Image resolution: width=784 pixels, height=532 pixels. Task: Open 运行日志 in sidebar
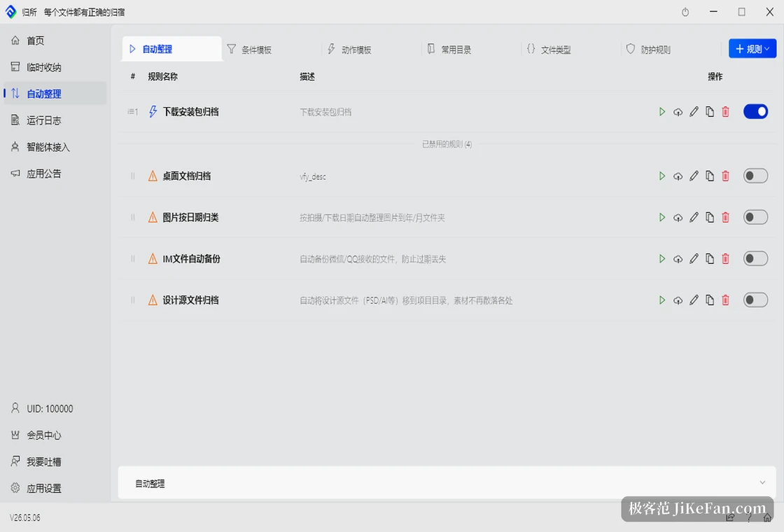[x=55, y=120]
